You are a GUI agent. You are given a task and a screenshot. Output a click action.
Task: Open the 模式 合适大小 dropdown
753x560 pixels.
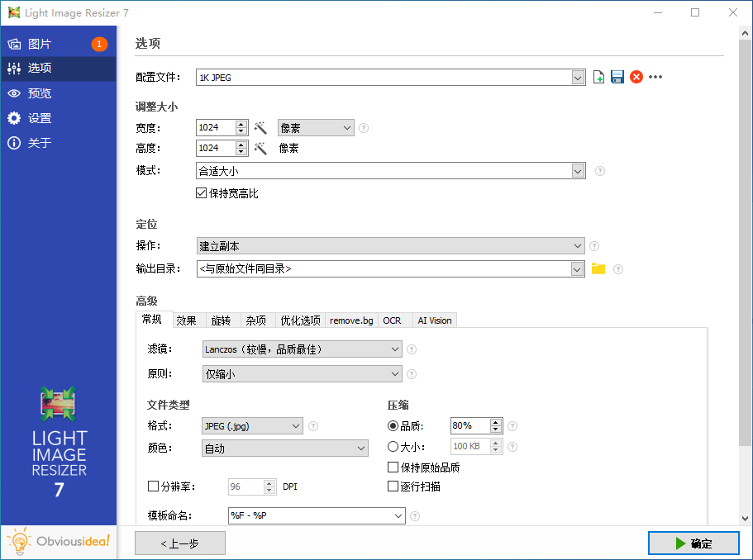point(391,171)
